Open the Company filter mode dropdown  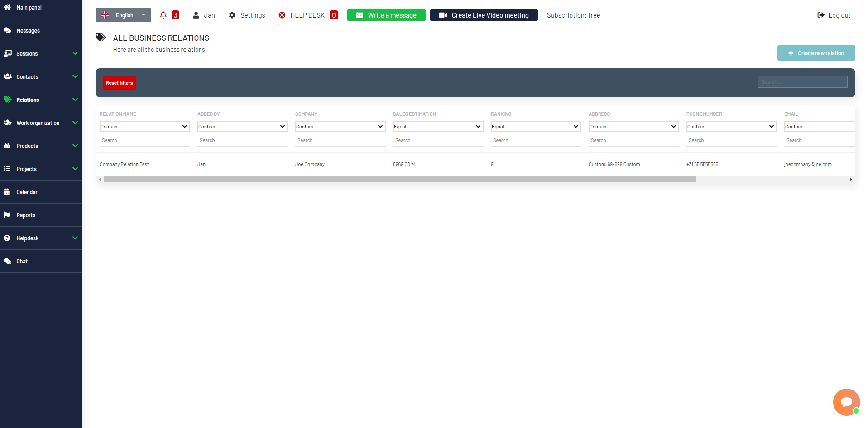pyautogui.click(x=340, y=127)
